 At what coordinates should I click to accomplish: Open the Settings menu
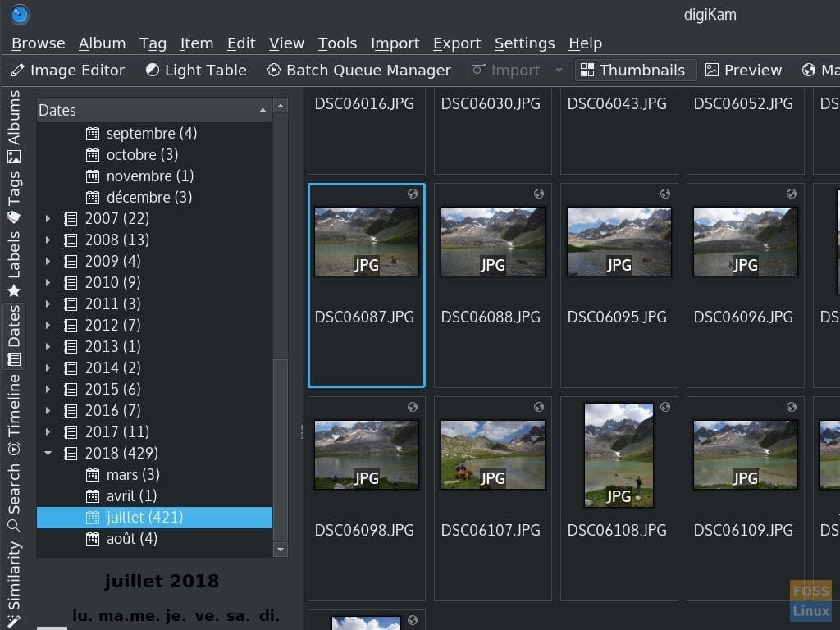(x=524, y=43)
